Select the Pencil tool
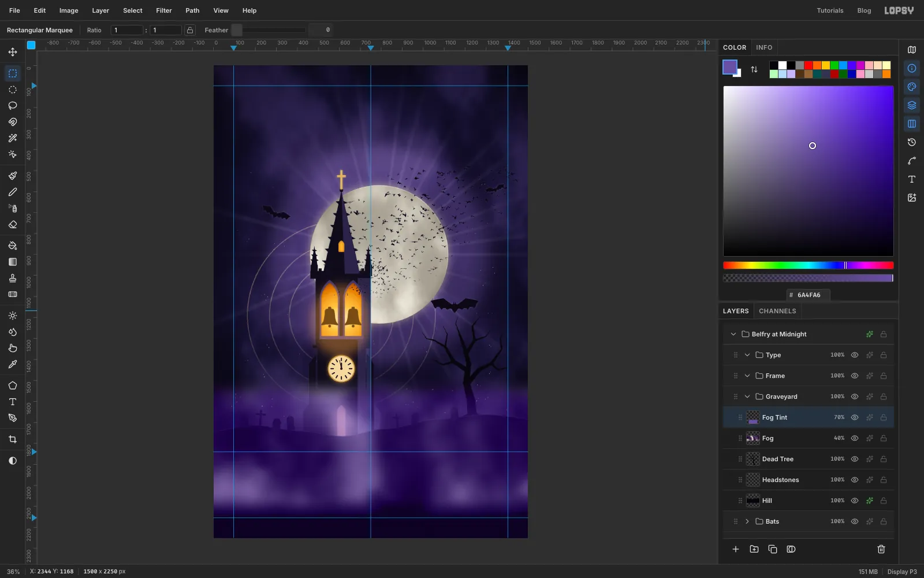The height and width of the screenshot is (578, 924). [13, 192]
